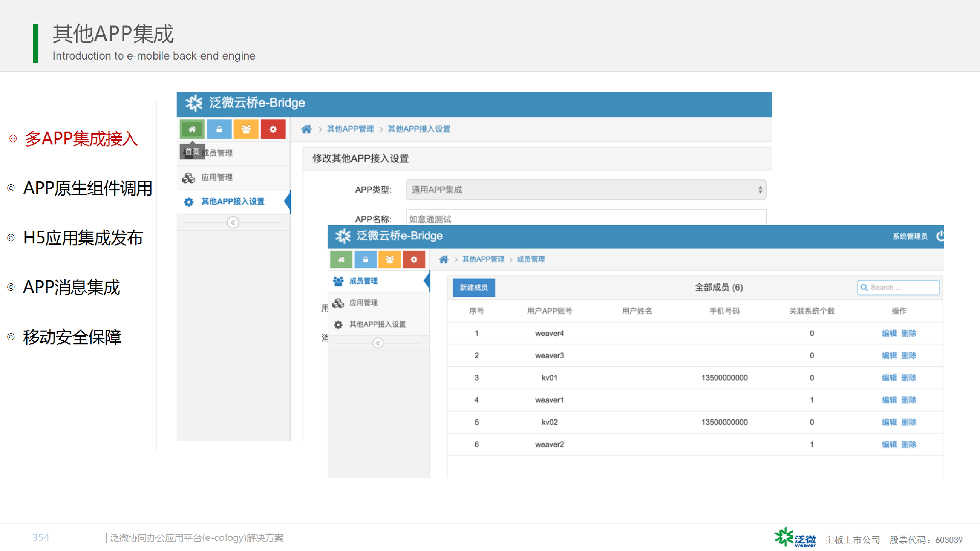Click Search field in members table
This screenshot has height=551, width=980.
pos(898,288)
